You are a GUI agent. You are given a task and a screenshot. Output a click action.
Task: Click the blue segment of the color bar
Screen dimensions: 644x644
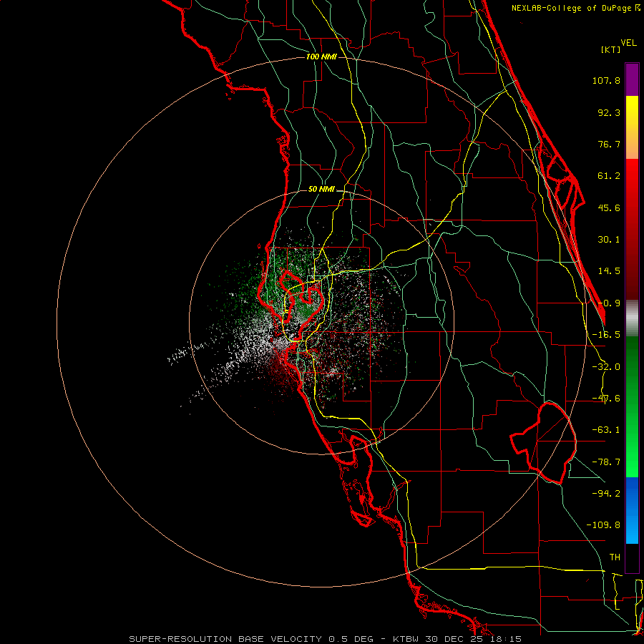632,510
